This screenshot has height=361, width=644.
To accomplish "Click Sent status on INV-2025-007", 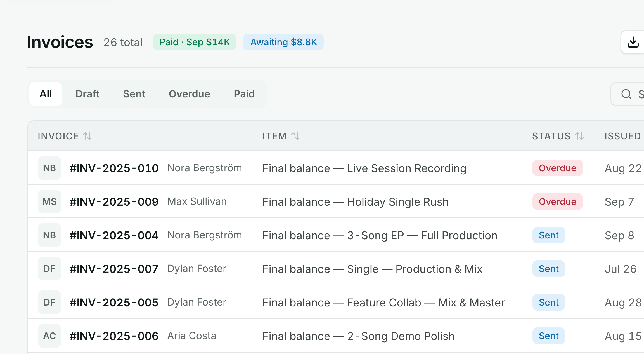I will point(549,269).
